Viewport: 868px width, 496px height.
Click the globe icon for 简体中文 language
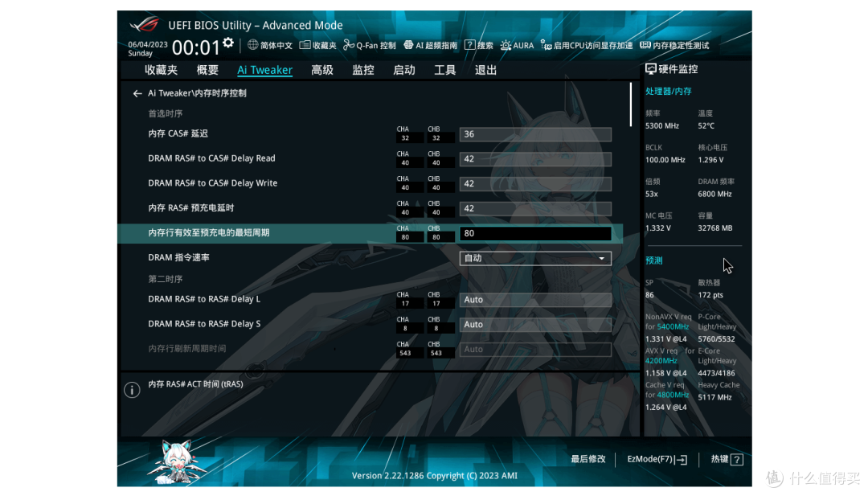point(253,46)
